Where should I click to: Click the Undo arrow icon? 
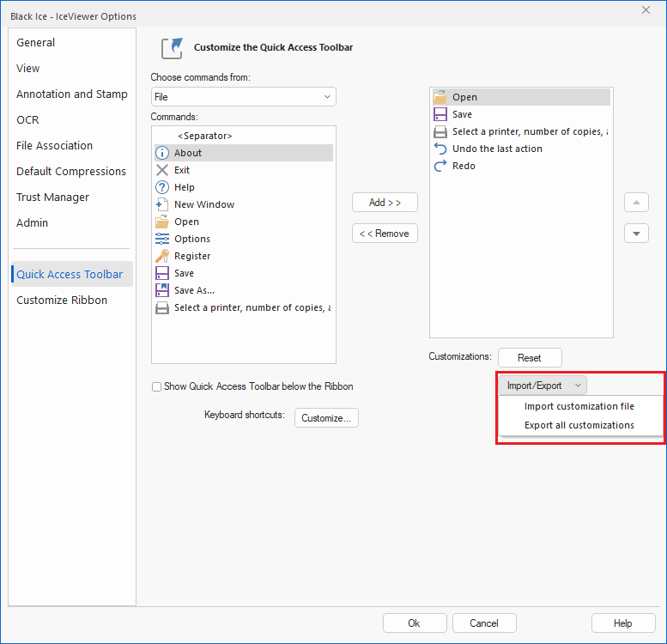point(440,149)
